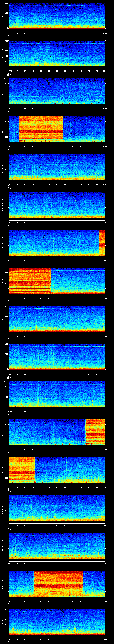The height and width of the screenshot is (644, 114).
Task: Click the 30-second tick under the 2:23:00 spectrogram
Action: click(57, 374)
